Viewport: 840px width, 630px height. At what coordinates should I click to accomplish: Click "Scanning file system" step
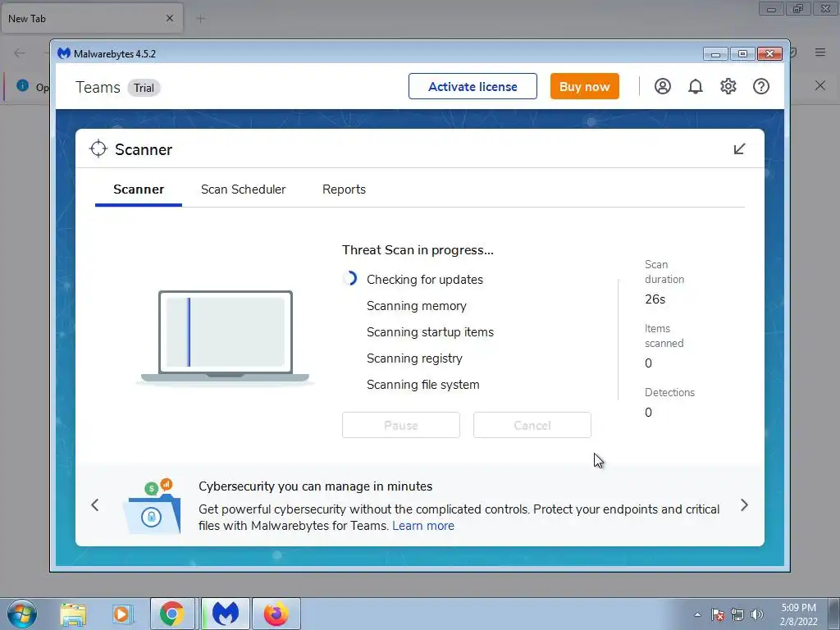click(422, 385)
